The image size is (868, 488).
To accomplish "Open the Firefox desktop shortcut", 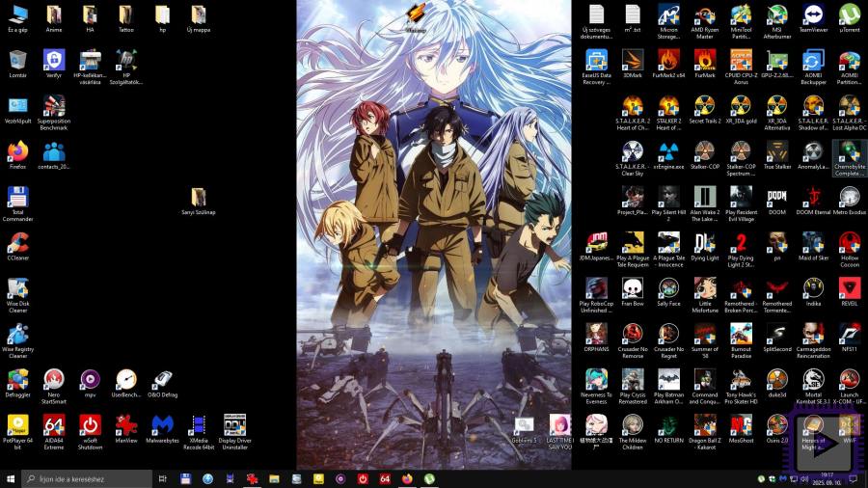I will 17,155.
